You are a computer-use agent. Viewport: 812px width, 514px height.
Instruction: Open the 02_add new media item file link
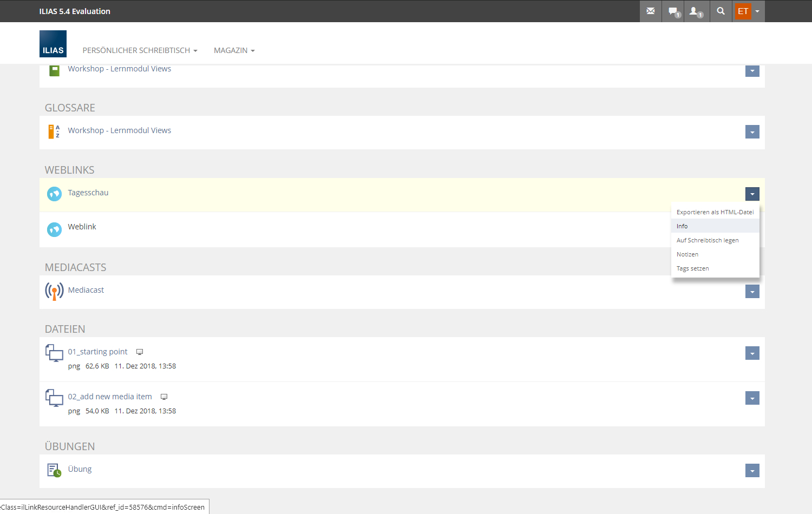(x=110, y=397)
